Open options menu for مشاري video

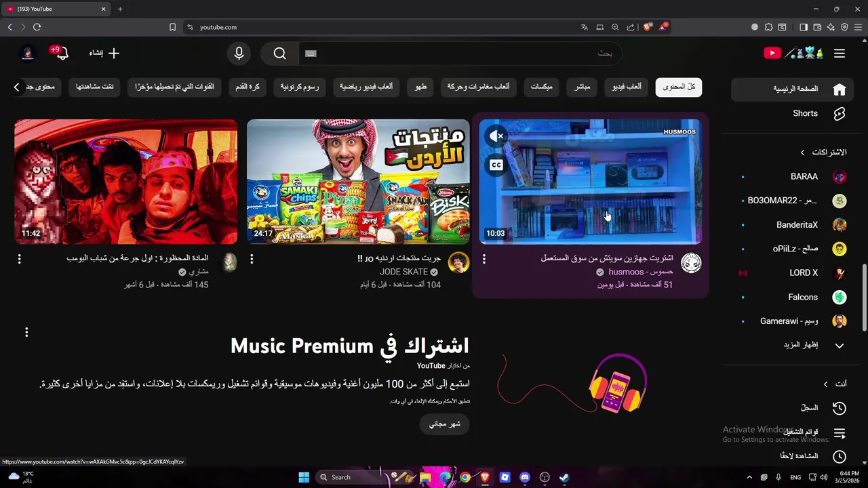(19, 259)
